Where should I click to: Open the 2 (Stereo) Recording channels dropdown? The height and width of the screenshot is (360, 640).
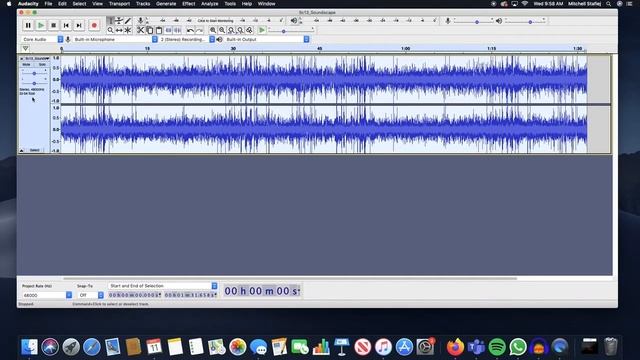point(187,39)
